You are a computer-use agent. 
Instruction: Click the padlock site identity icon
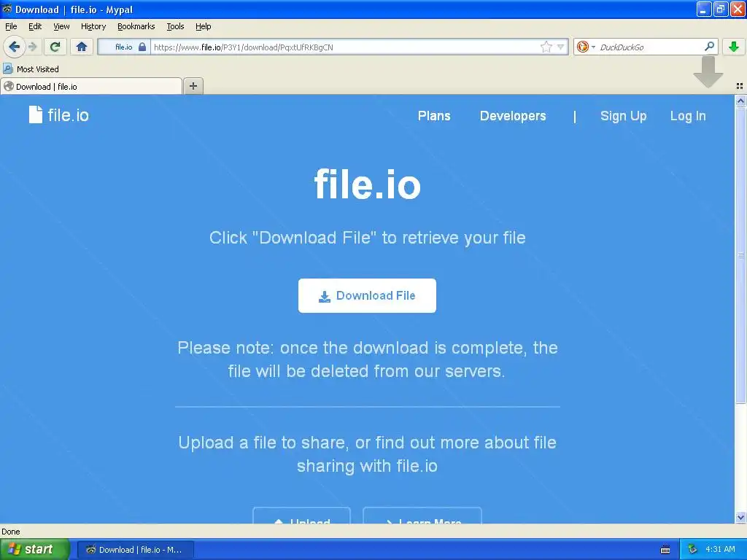(x=142, y=47)
